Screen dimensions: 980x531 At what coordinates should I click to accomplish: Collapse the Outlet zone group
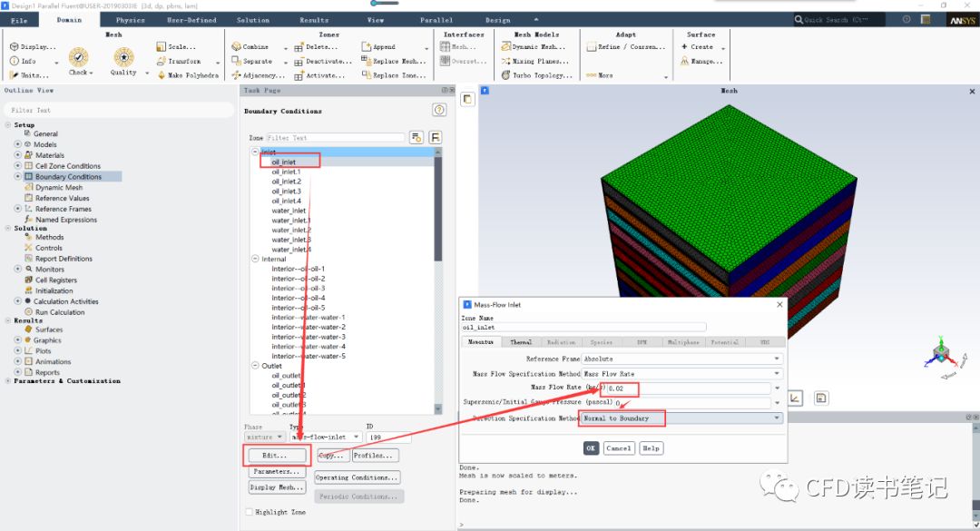point(255,366)
